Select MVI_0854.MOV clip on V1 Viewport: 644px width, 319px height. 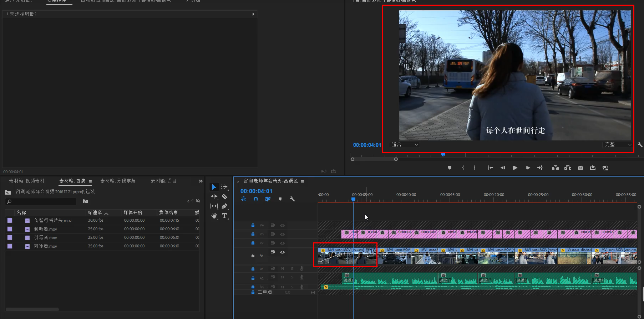tap(348, 256)
